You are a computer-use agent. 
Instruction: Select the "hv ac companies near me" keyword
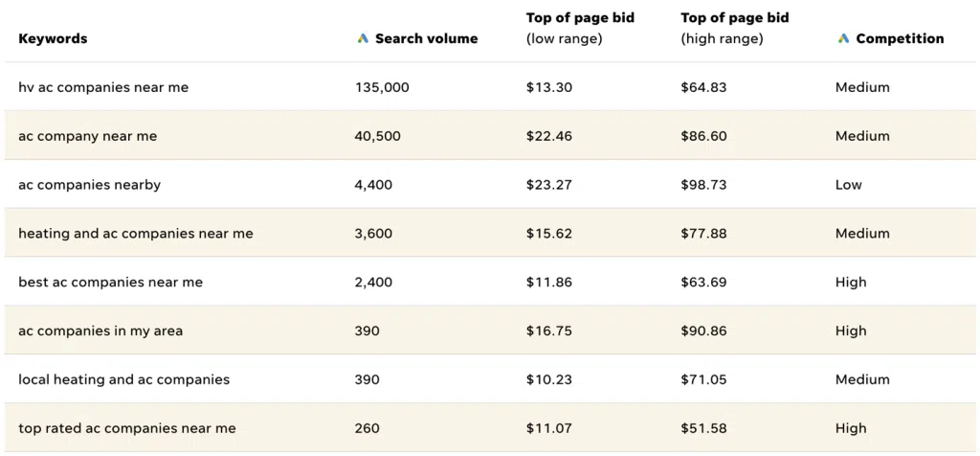[x=103, y=87]
